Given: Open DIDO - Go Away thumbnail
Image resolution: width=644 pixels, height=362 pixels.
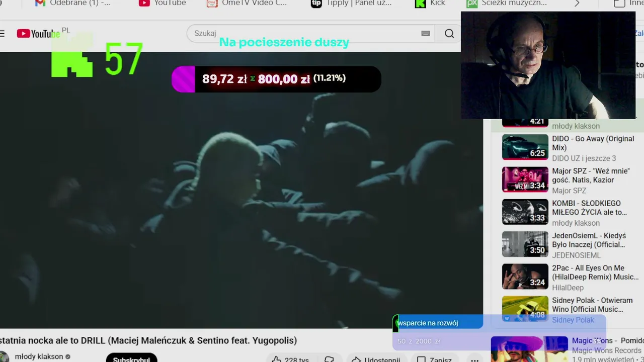Looking at the screenshot, I should 525,147.
